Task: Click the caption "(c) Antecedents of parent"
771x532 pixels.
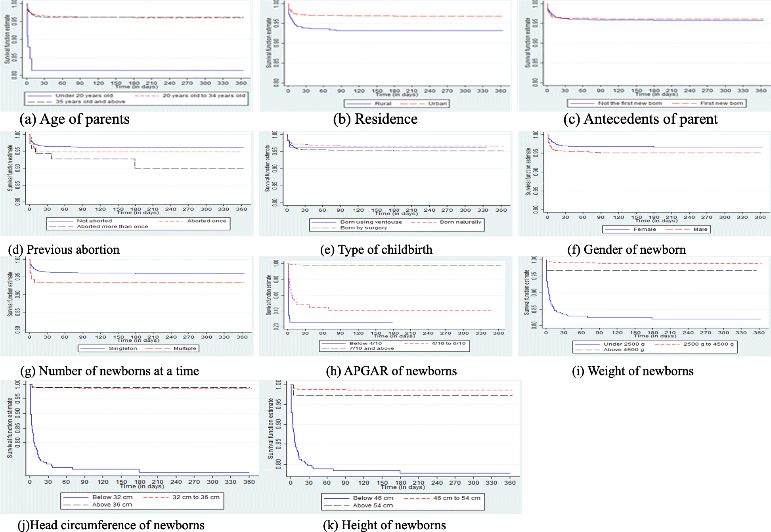Action: coord(640,119)
